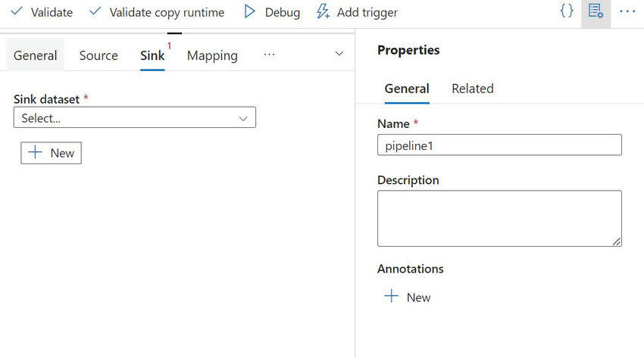Image resolution: width=644 pixels, height=358 pixels.
Task: Open the Sink dataset dropdown
Action: tap(135, 118)
